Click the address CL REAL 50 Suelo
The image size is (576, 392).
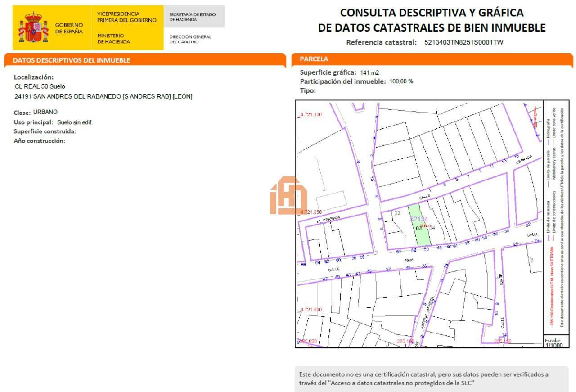(x=40, y=86)
